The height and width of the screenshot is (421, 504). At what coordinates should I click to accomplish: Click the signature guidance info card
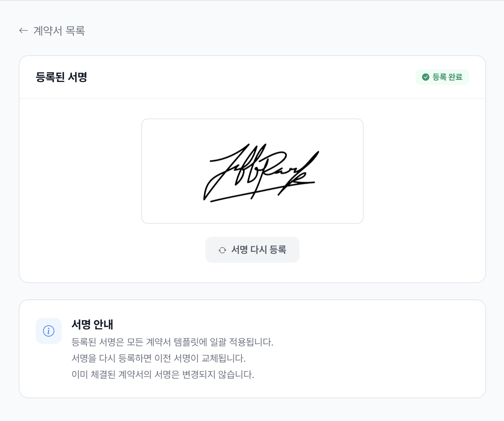tap(252, 348)
